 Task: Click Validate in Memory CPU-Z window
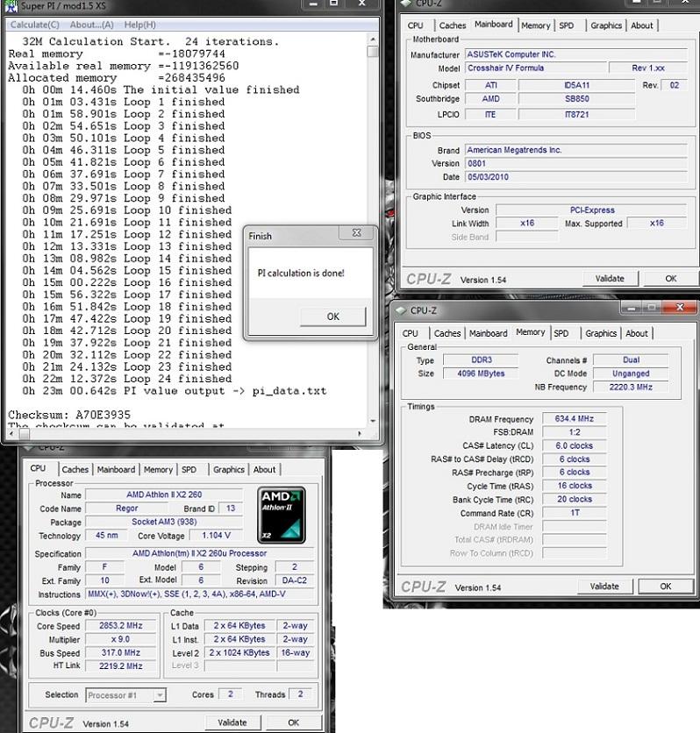(x=604, y=587)
